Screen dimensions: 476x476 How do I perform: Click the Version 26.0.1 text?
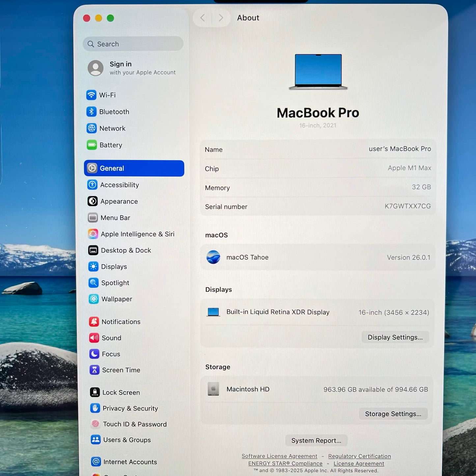408,257
